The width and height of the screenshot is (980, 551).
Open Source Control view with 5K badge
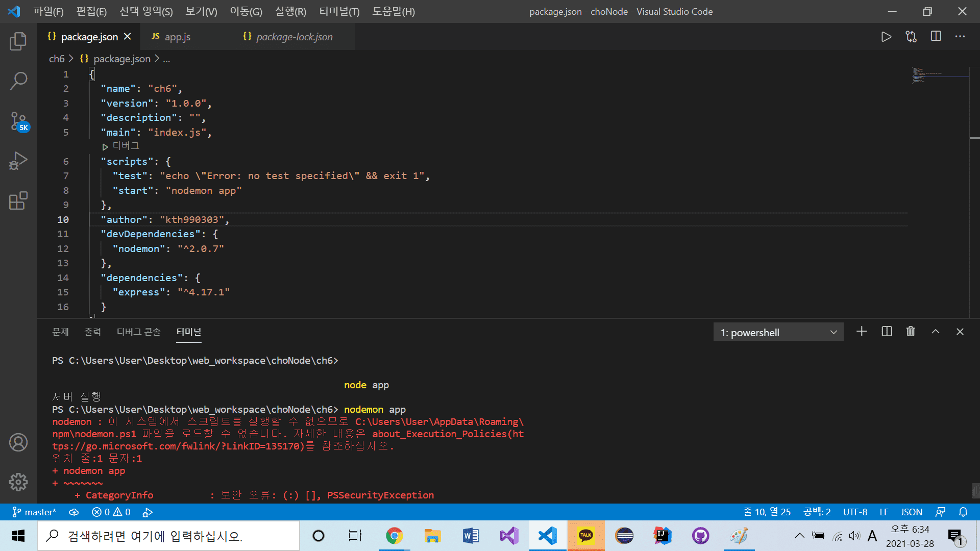click(x=19, y=121)
